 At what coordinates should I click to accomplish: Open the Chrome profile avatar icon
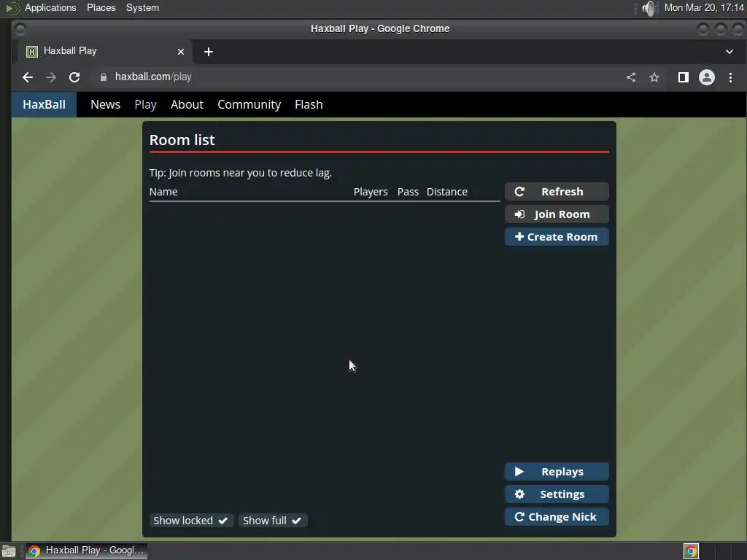[x=706, y=77]
